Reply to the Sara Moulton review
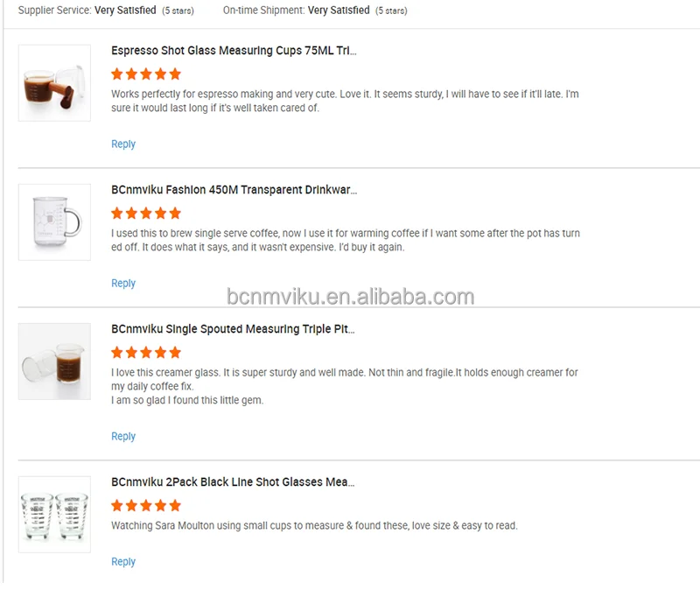700x590 pixels. tap(123, 561)
